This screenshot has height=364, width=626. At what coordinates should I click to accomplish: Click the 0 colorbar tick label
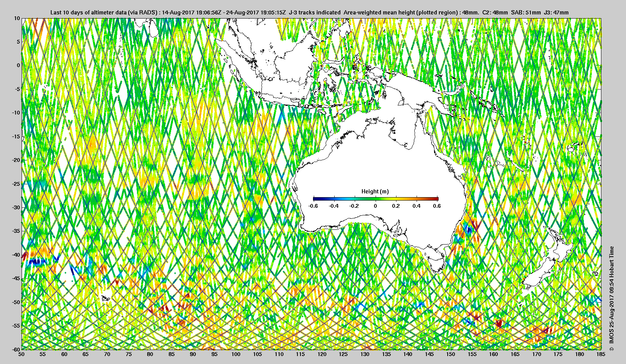tap(376, 206)
